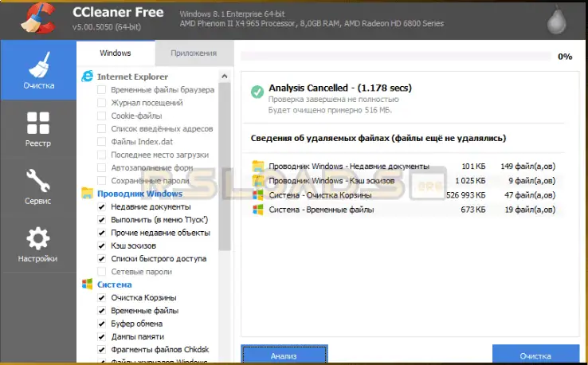Click version text v5.00.5050 (64-bit)
This screenshot has width=588, height=365.
(107, 27)
